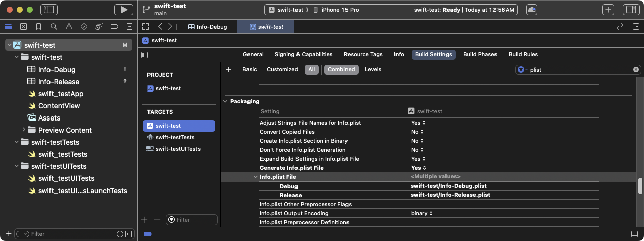The height and width of the screenshot is (241, 644).
Task: Open the Info-Debug editor tab
Action: pyautogui.click(x=208, y=27)
